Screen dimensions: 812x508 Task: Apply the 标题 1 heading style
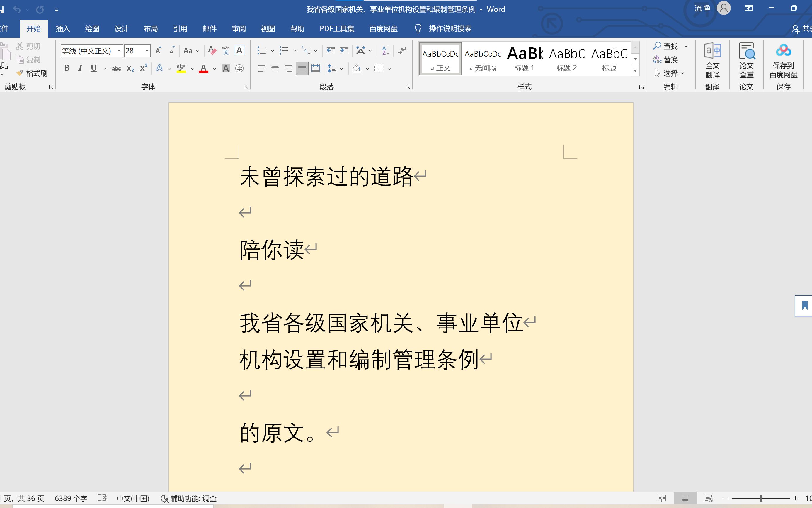[524, 59]
